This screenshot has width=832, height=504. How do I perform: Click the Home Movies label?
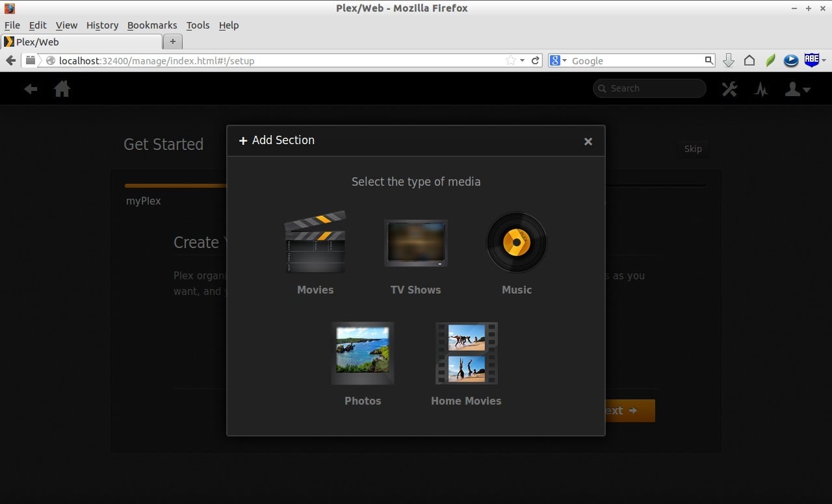pos(466,401)
